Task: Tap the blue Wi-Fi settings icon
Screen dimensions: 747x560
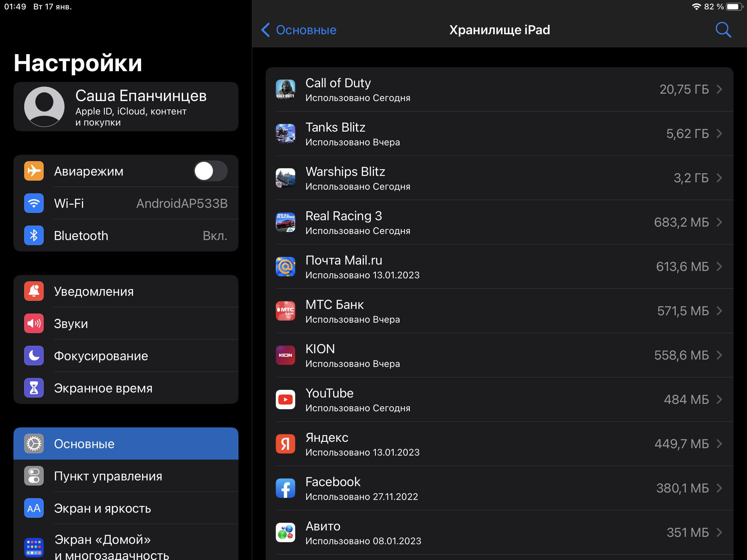Action: pos(34,203)
